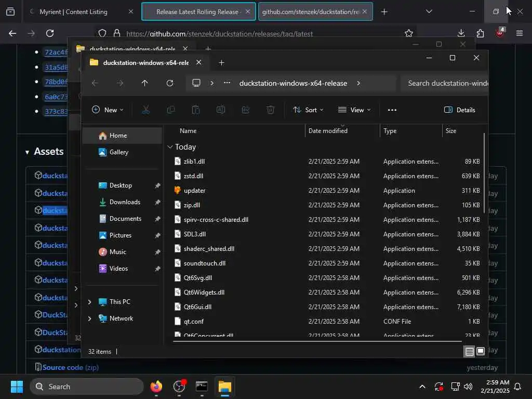Click breadcrumb chevron after duckstation-windows-x64-release

click(358, 83)
